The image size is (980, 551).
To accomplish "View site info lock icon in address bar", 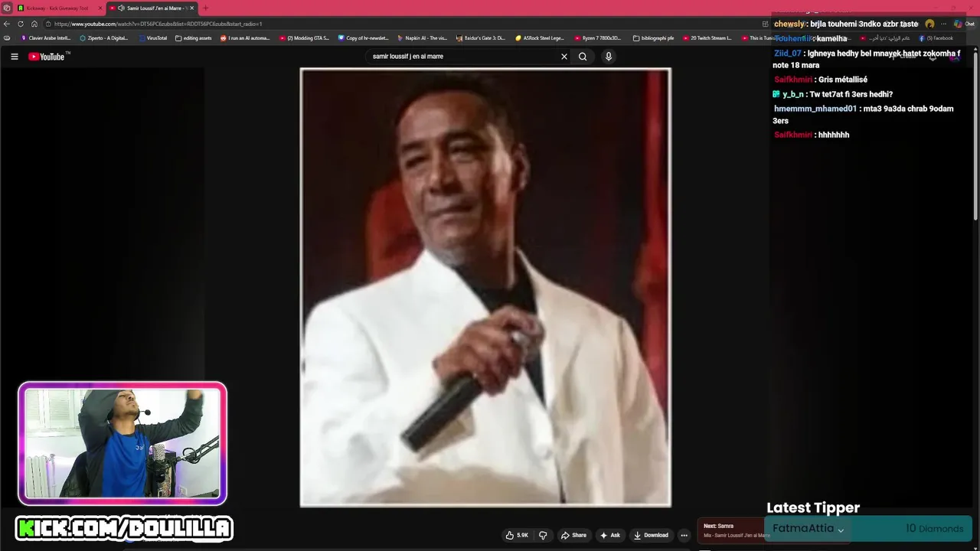I will pos(48,24).
